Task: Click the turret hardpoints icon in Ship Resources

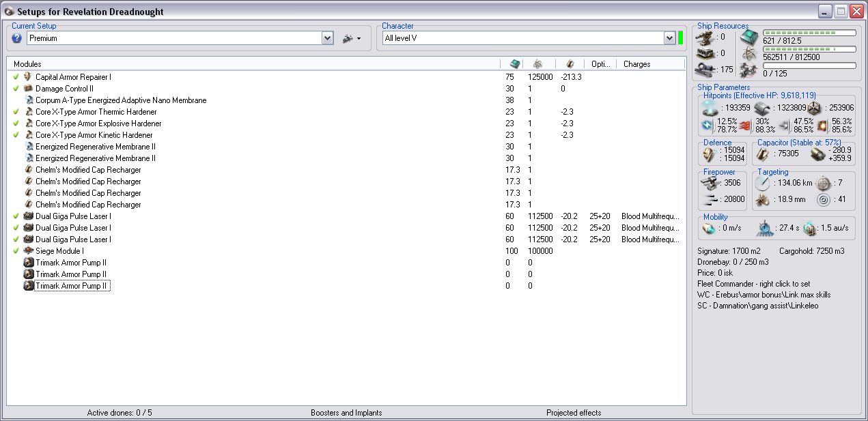Action: [705, 37]
